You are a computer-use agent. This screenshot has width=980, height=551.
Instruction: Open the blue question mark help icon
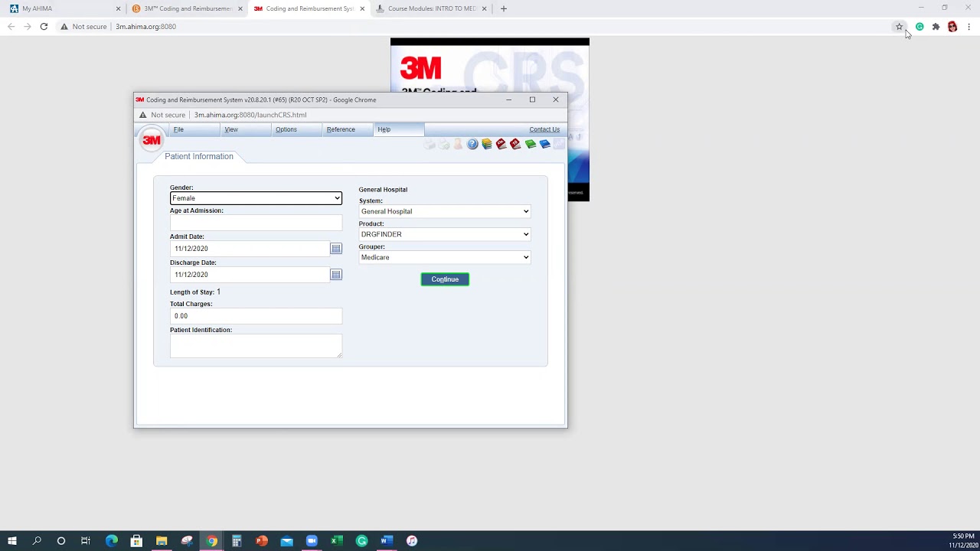[472, 144]
